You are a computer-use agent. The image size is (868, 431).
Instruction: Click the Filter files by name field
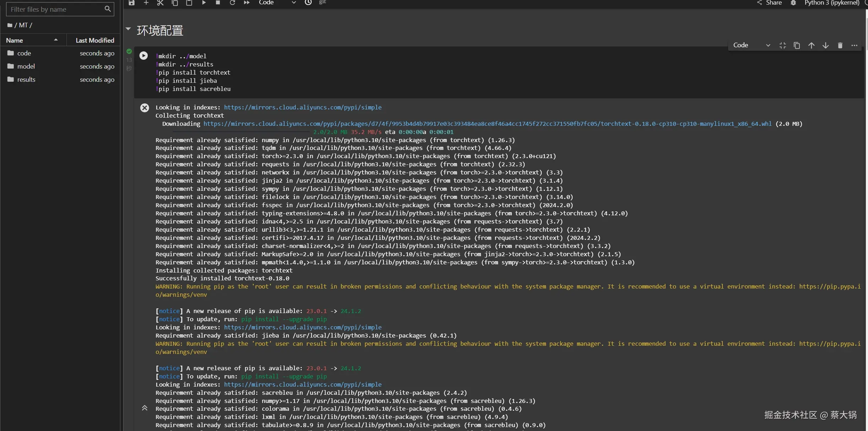pos(56,10)
